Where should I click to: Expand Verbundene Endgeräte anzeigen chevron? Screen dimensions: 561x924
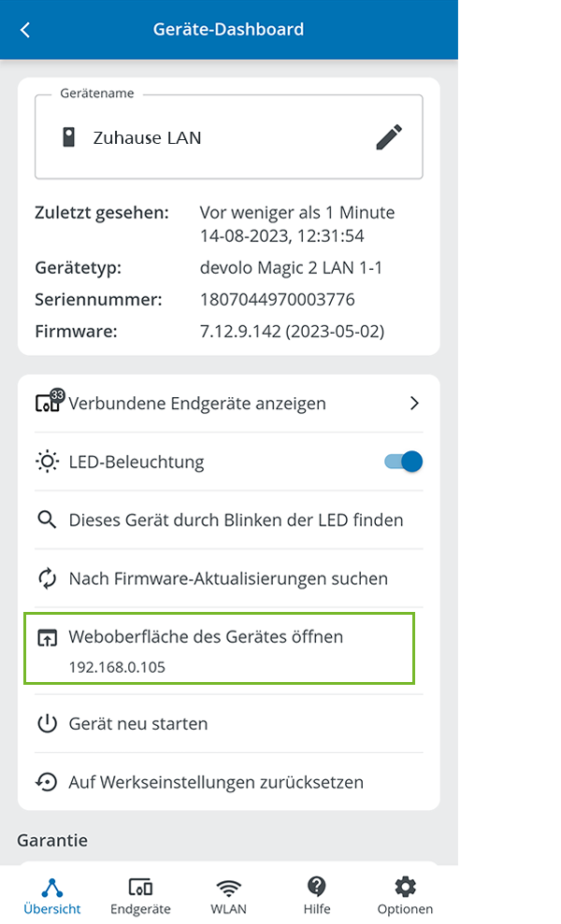point(414,404)
